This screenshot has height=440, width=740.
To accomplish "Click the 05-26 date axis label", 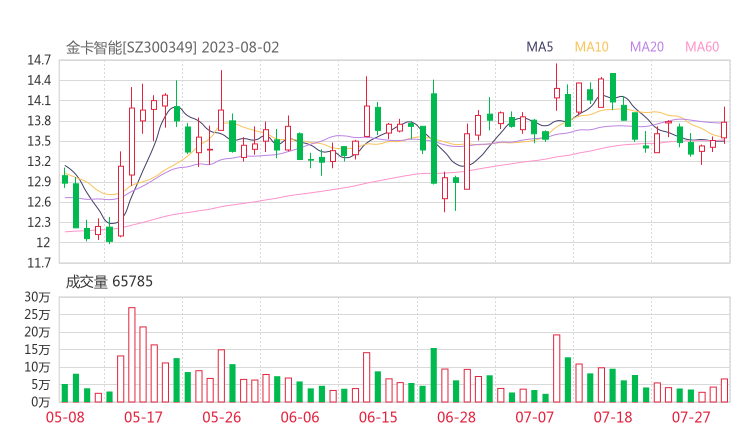I will click(x=221, y=417).
